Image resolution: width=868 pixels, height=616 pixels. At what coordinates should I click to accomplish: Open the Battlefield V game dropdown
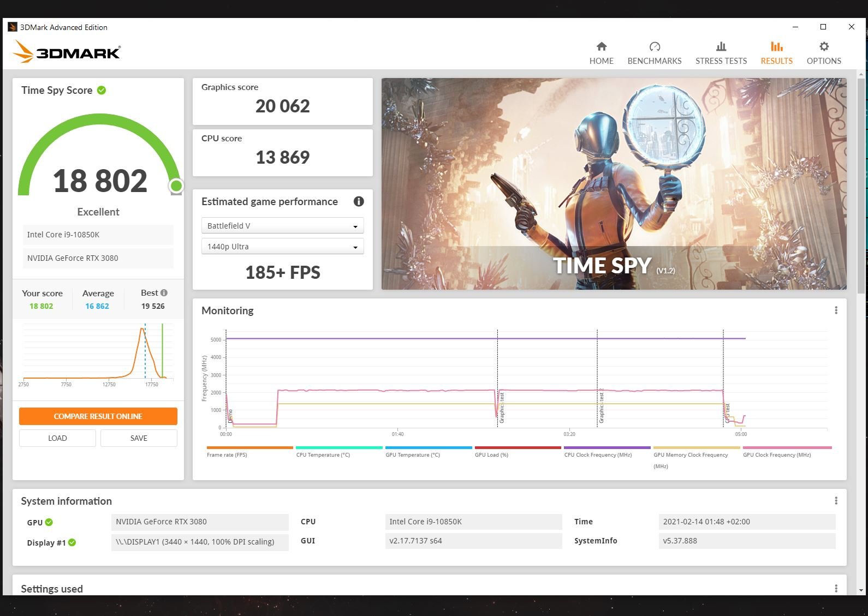point(282,226)
